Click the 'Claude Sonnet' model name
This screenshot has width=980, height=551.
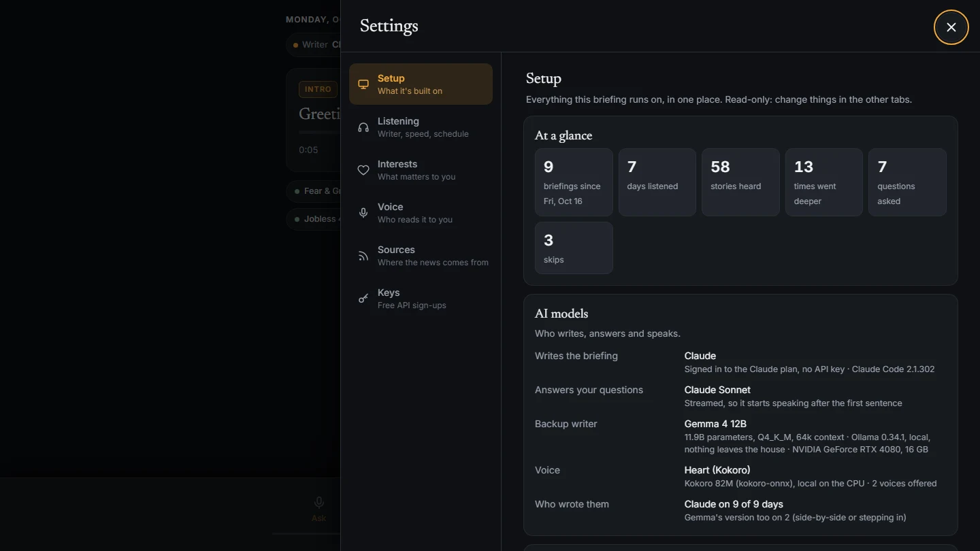pos(717,390)
